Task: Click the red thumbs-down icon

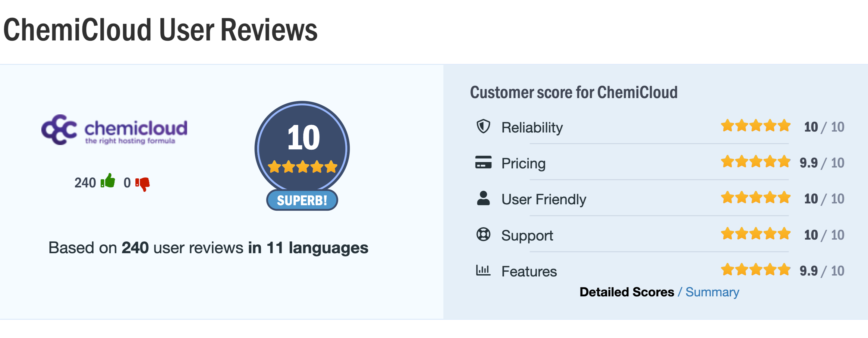Action: click(x=143, y=183)
